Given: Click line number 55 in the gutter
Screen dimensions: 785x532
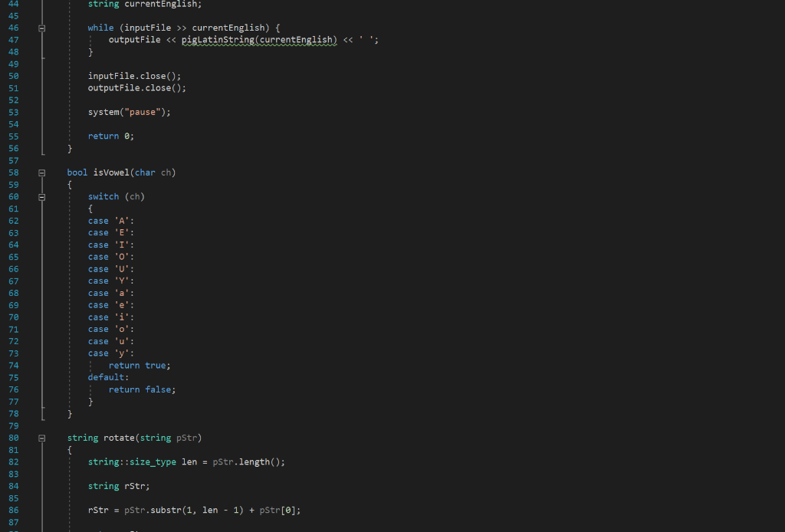Looking at the screenshot, I should pyautogui.click(x=14, y=136).
